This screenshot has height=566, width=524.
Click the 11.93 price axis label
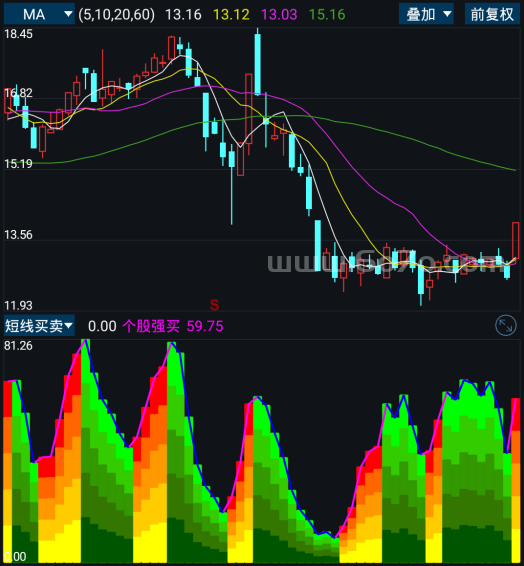(x=18, y=306)
